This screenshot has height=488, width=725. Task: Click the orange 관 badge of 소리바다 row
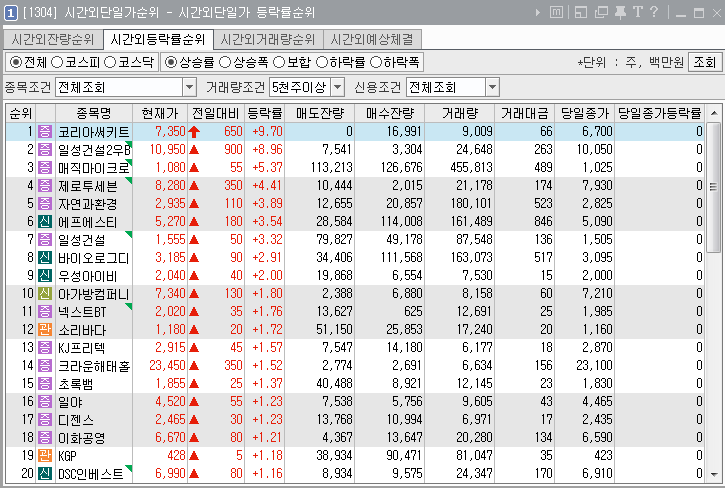[45, 329]
